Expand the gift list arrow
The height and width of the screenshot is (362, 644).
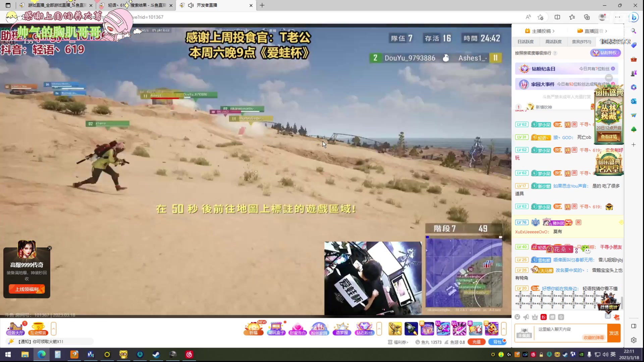(x=503, y=328)
